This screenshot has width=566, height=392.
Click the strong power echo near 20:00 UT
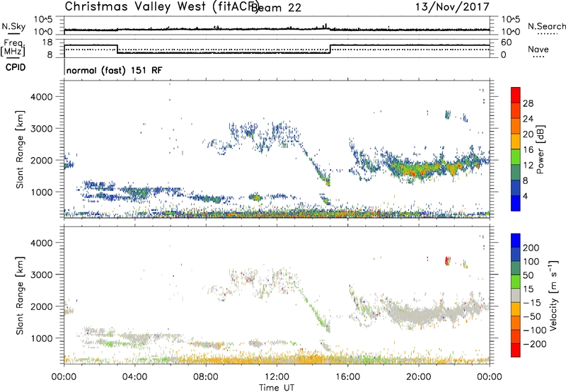tap(415, 173)
